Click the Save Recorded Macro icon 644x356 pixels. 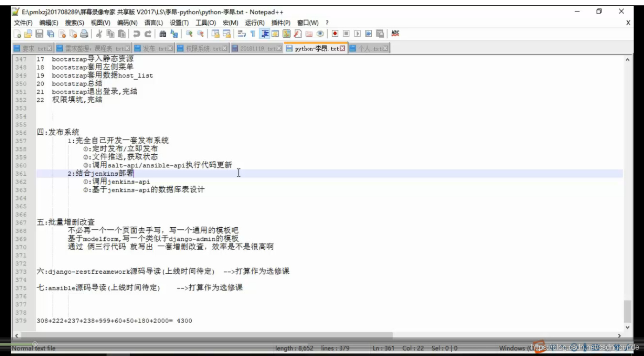click(380, 33)
